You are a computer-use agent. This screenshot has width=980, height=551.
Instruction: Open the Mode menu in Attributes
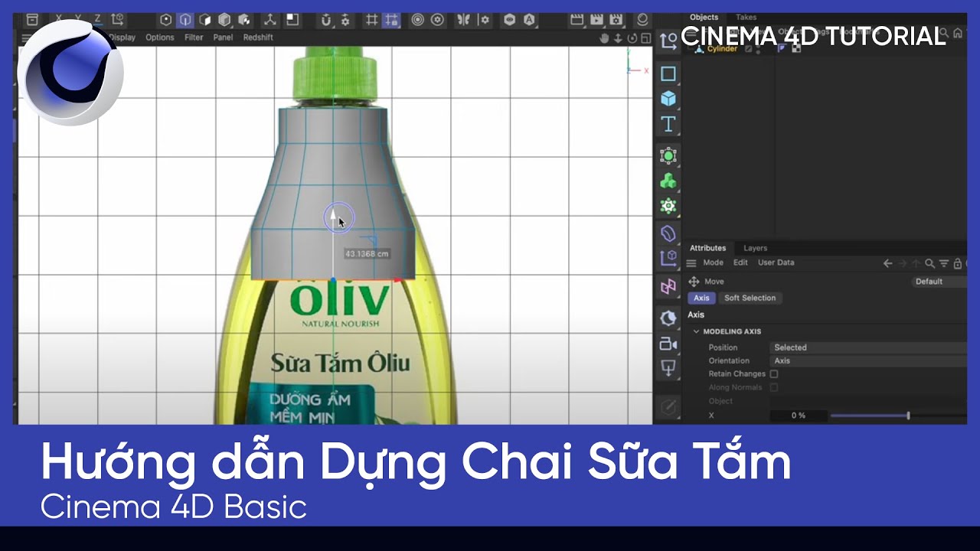(x=713, y=262)
